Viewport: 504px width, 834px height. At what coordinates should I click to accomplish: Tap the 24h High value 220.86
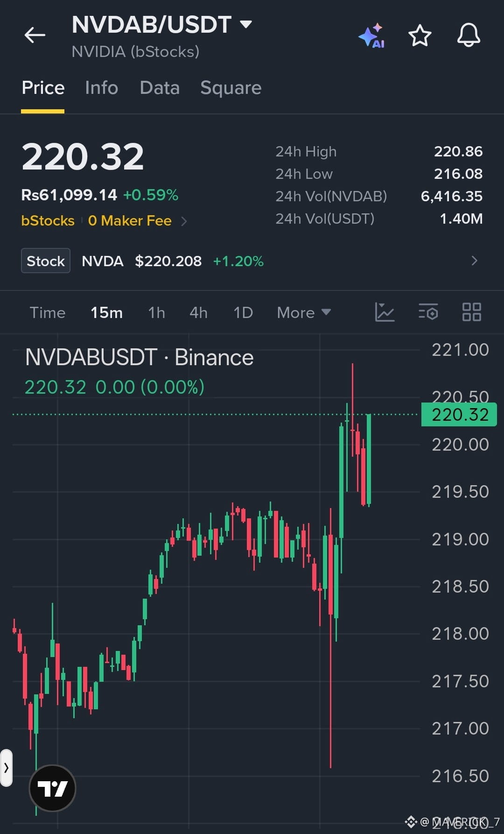458,151
